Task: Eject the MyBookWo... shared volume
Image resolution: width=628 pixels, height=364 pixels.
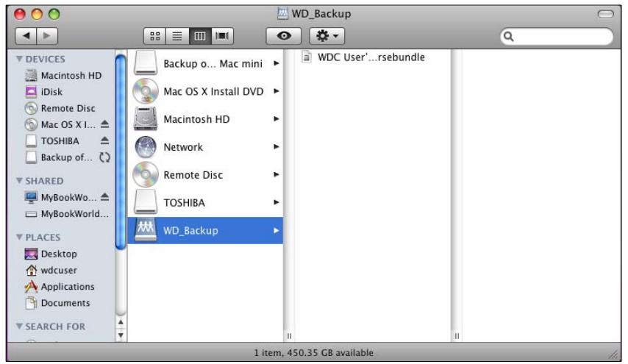Action: point(104,197)
